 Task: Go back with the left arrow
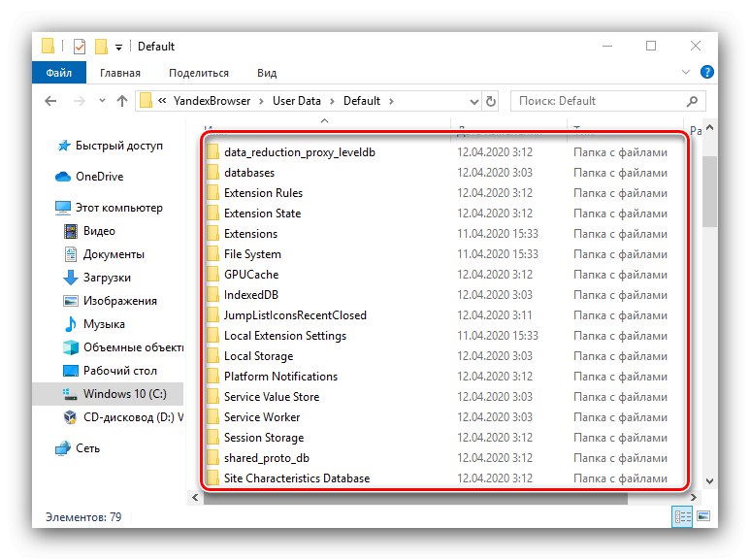[x=50, y=101]
